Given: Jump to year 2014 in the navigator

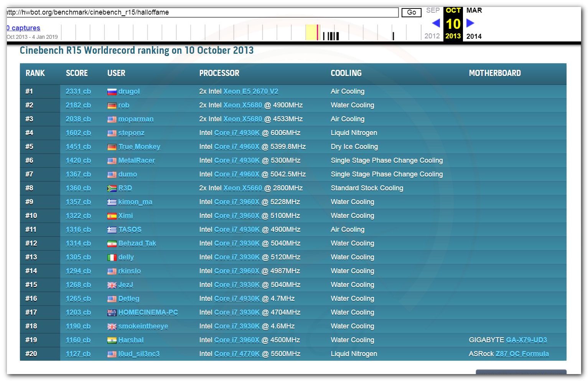Looking at the screenshot, I should click(474, 36).
